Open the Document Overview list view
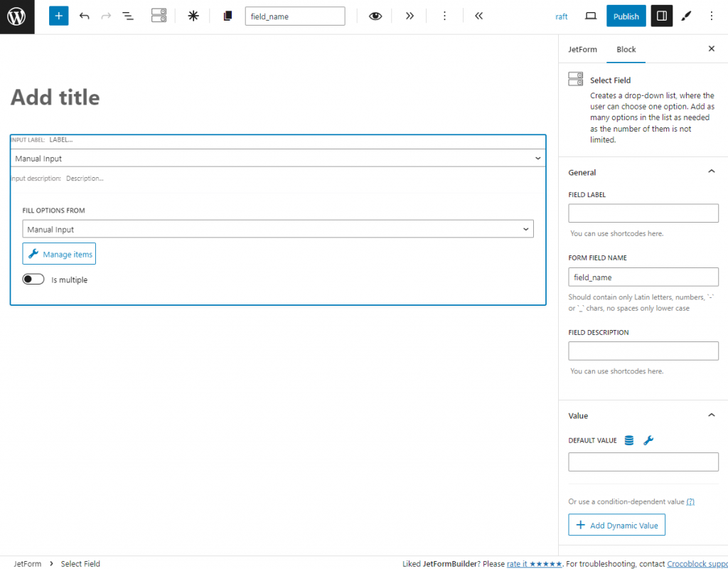 tap(128, 15)
